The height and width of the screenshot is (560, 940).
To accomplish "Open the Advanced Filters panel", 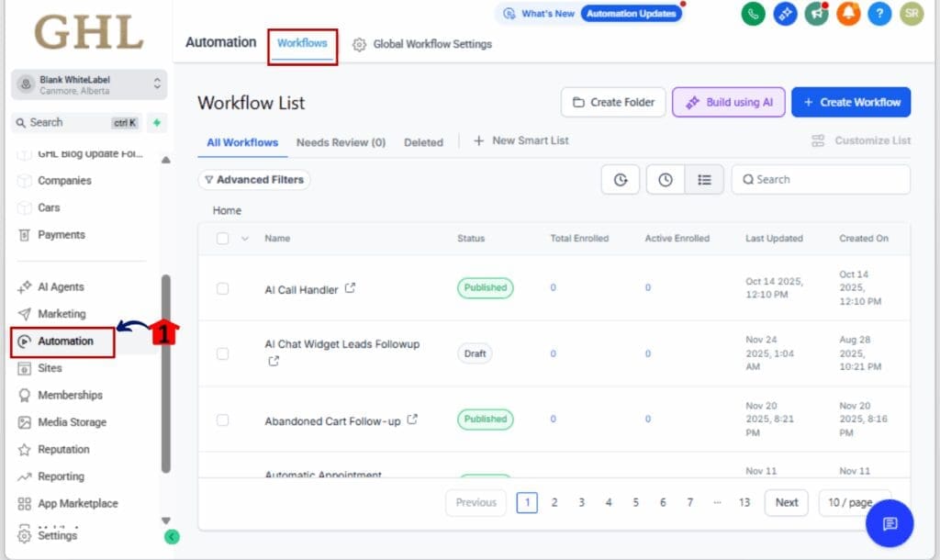I will pos(254,180).
